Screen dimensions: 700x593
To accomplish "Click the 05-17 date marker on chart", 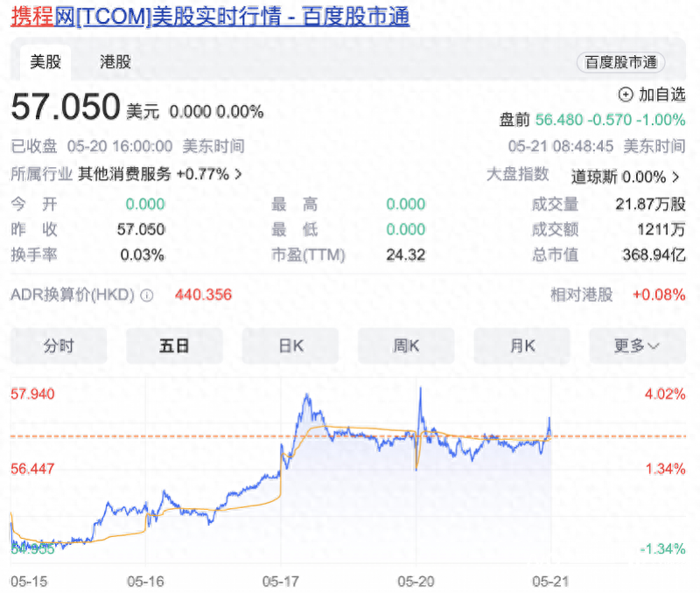I will 280,582.
